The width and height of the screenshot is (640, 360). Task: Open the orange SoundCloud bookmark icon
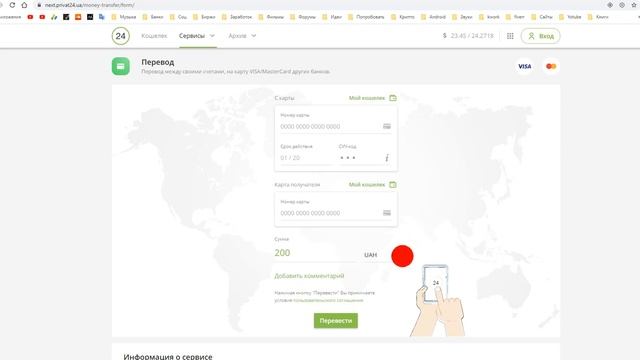pyautogui.click(x=78, y=17)
